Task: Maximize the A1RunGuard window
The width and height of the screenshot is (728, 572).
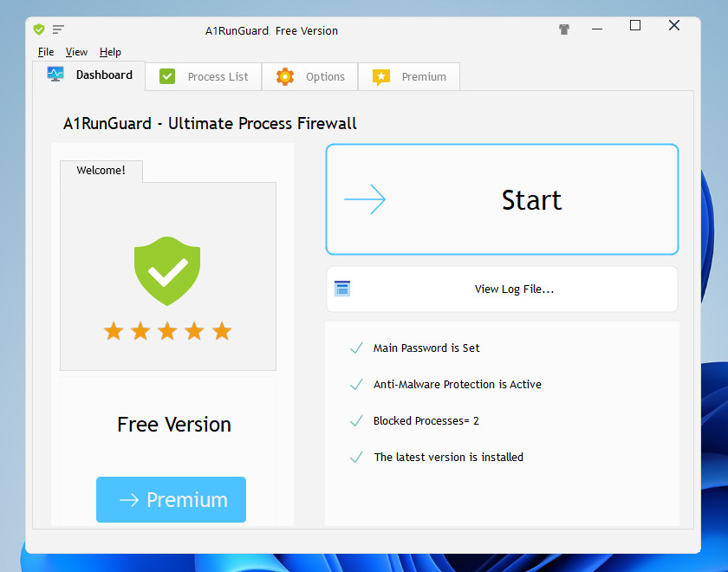Action: coord(635,25)
